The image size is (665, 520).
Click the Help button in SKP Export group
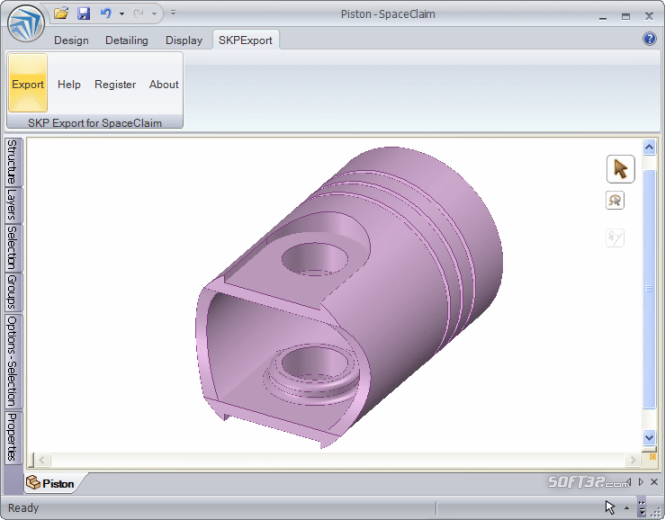click(69, 84)
